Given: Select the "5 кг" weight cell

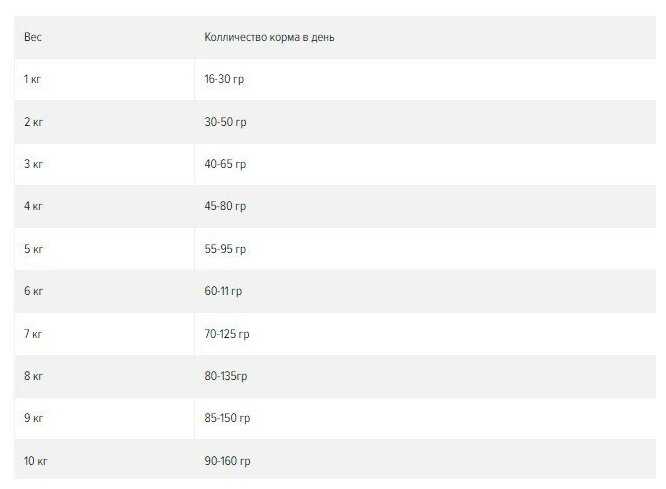Looking at the screenshot, I should click(33, 249).
